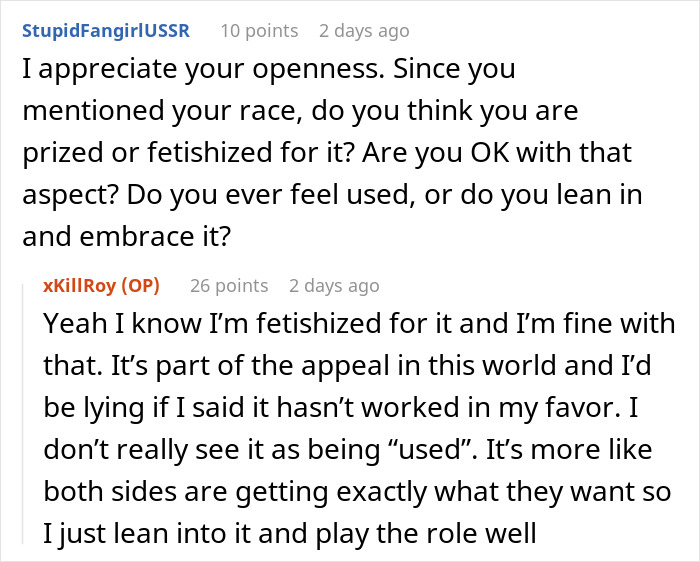Click the ending text "play the role well"
The width and height of the screenshot is (700, 562).
[426, 533]
